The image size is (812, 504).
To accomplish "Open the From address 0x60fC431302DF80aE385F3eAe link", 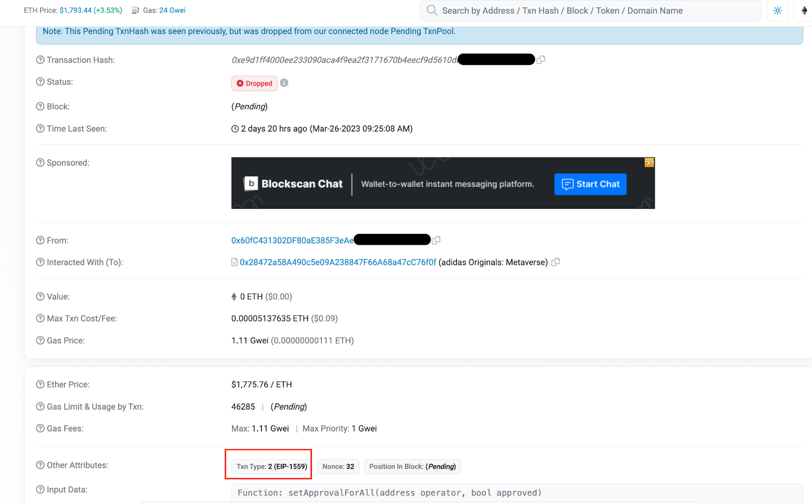I will click(292, 241).
